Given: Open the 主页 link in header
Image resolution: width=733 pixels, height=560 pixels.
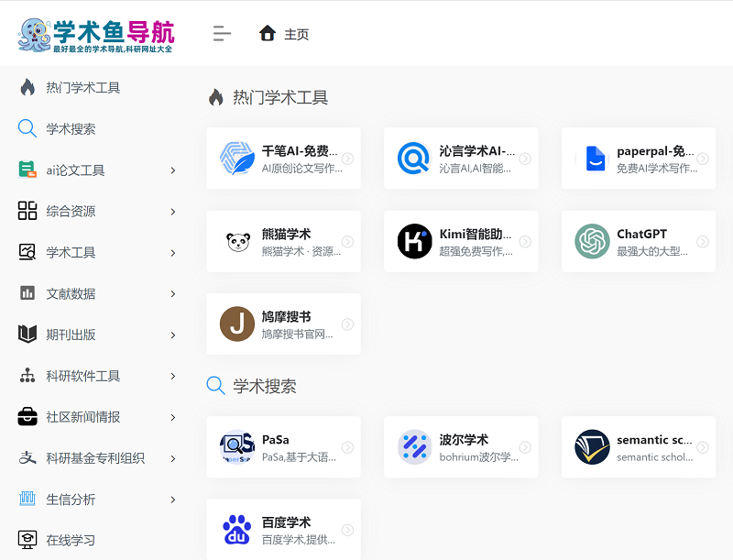Looking at the screenshot, I should 296,35.
